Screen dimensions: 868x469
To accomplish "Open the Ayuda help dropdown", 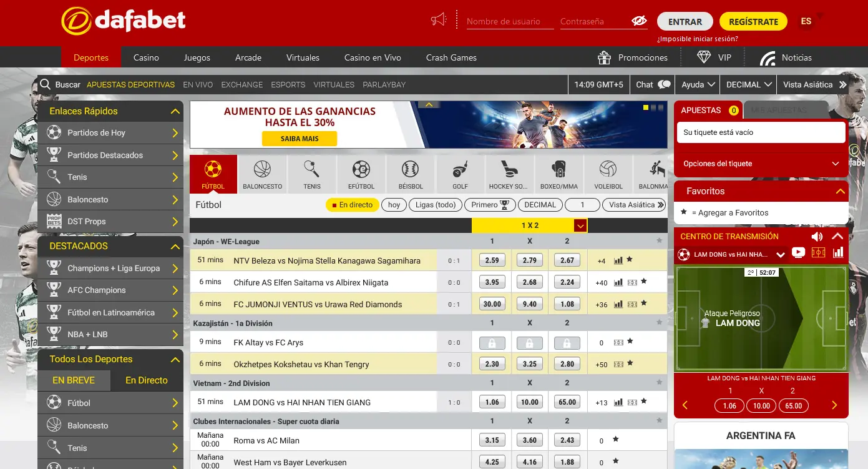I will click(x=698, y=84).
